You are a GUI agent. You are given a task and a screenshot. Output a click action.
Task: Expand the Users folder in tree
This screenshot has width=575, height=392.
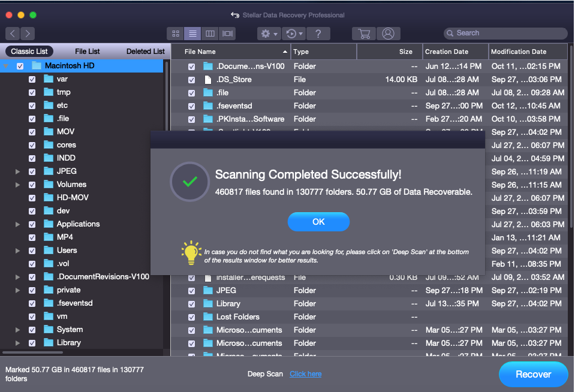(17, 251)
